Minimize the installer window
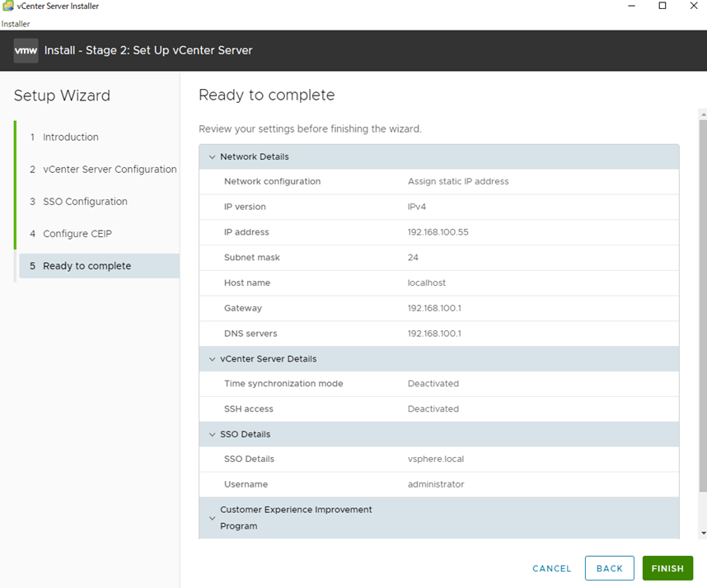 click(632, 6)
